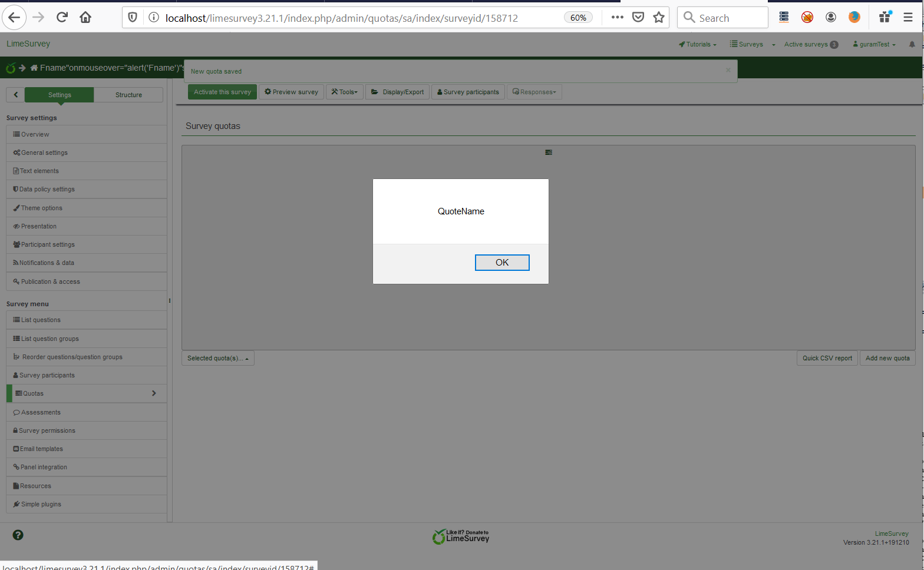Click the Quick CSV report button
924x570 pixels.
[x=827, y=358]
